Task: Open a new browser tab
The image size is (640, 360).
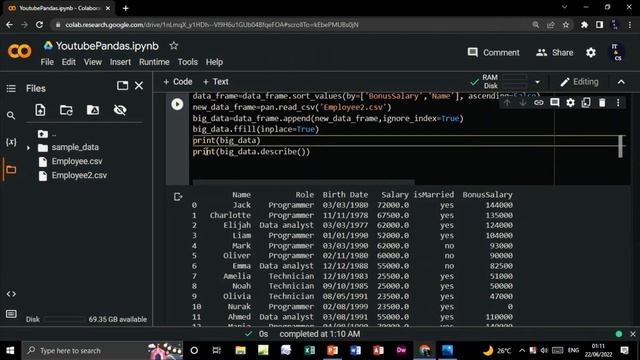Action: (x=125, y=8)
